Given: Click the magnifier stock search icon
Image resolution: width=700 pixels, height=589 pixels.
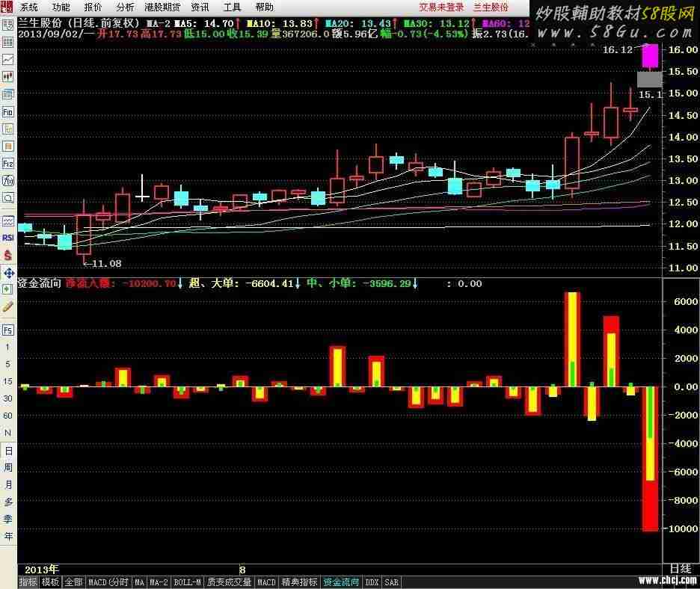Looking at the screenshot, I should (x=7, y=197).
